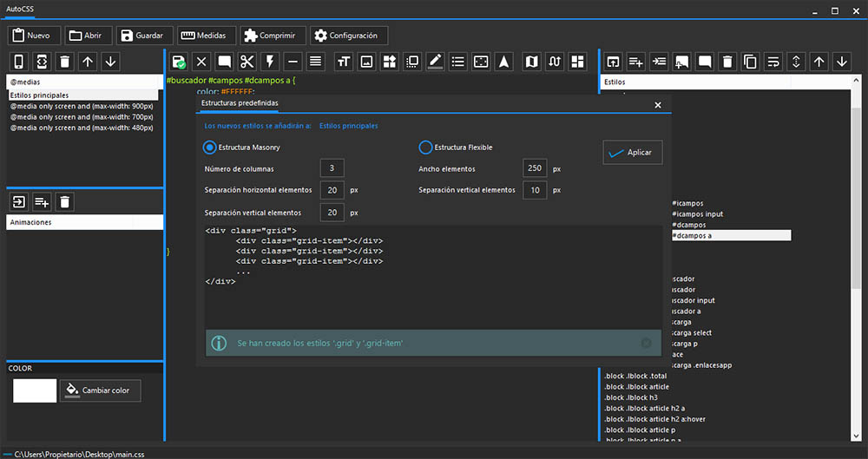Open Configuración settings
868x459 pixels.
(349, 36)
